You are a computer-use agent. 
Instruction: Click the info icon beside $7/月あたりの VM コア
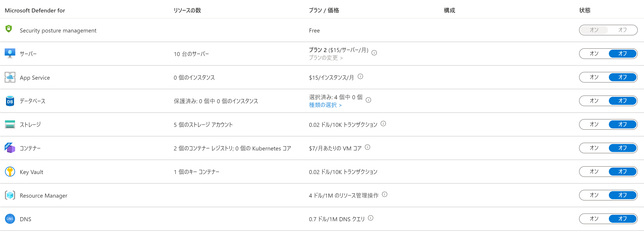pyautogui.click(x=367, y=147)
